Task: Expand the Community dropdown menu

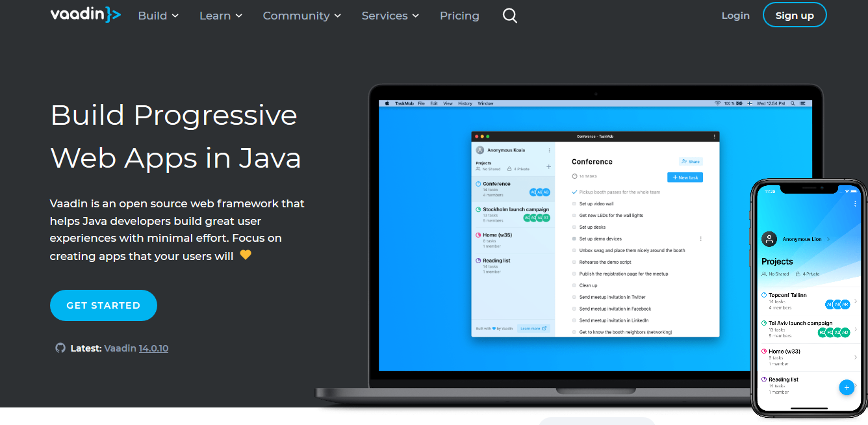Action: [x=302, y=16]
